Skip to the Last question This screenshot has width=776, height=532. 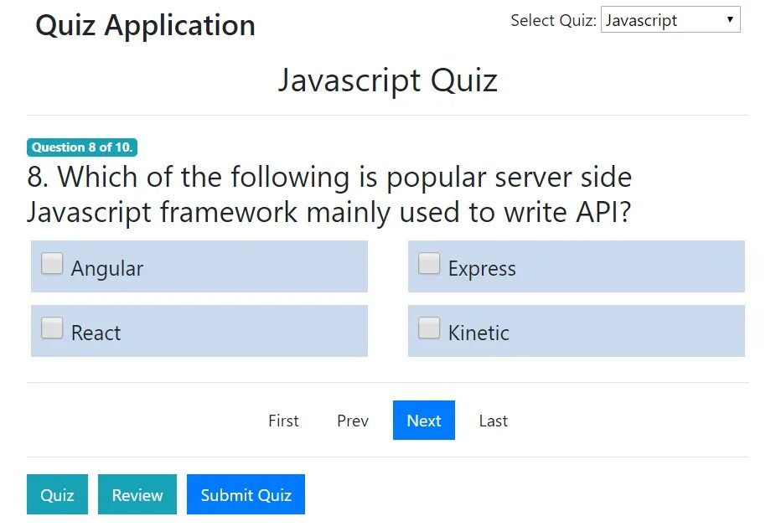494,421
